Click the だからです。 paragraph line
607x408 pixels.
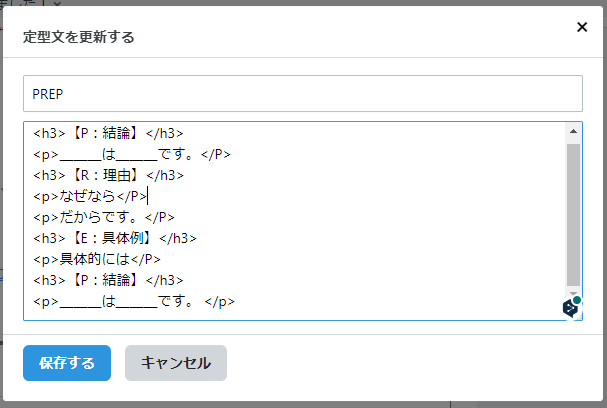[104, 217]
